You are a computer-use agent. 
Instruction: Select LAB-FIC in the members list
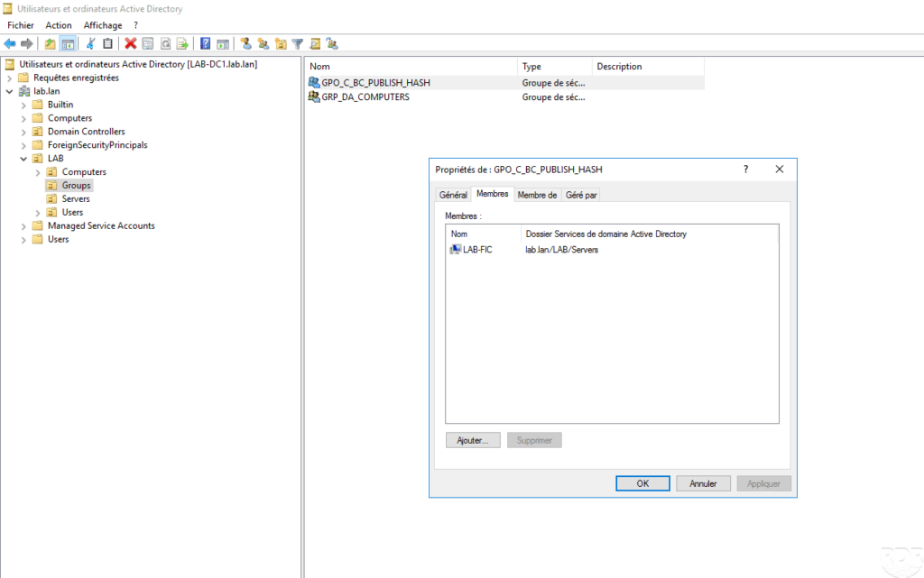(476, 250)
